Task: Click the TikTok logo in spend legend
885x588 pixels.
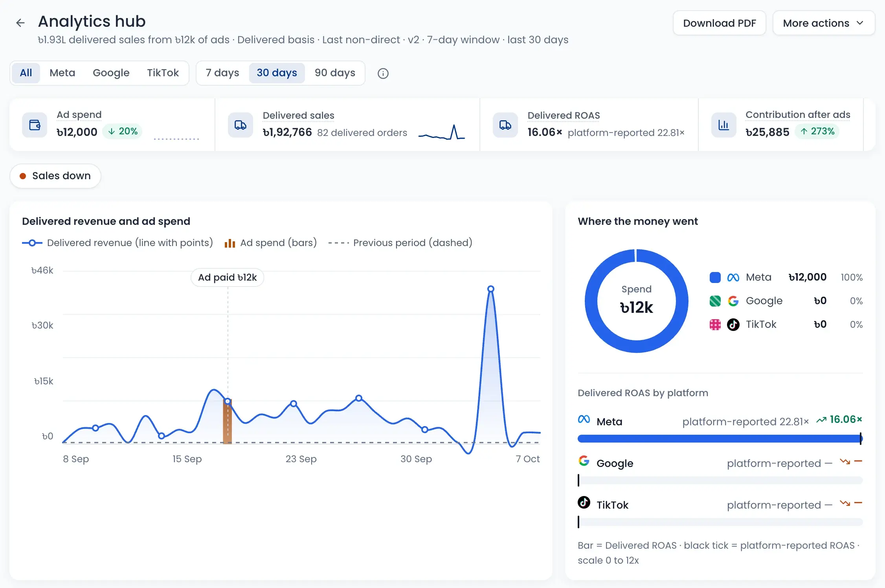Action: (x=733, y=325)
